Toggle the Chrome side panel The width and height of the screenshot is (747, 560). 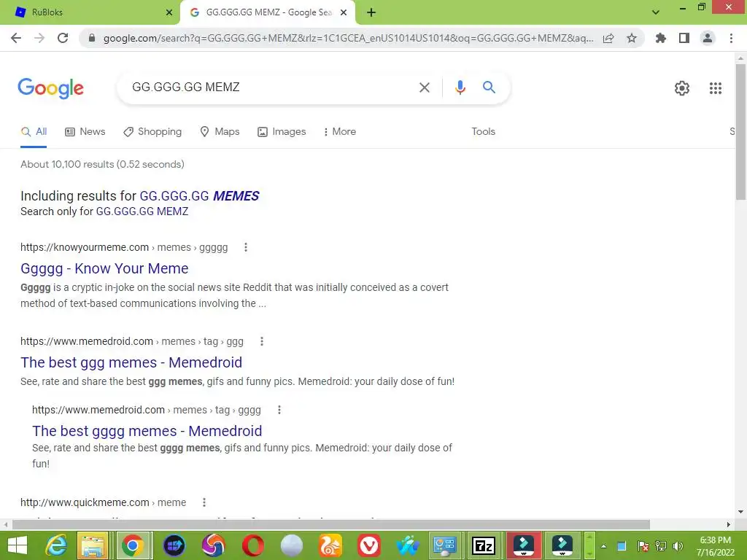(x=684, y=38)
